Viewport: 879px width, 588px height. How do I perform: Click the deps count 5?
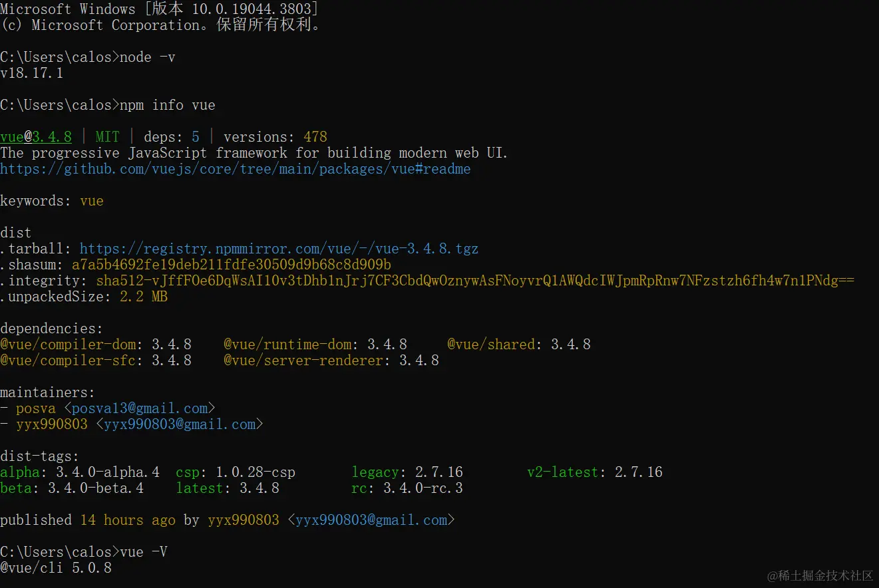pyautogui.click(x=196, y=137)
